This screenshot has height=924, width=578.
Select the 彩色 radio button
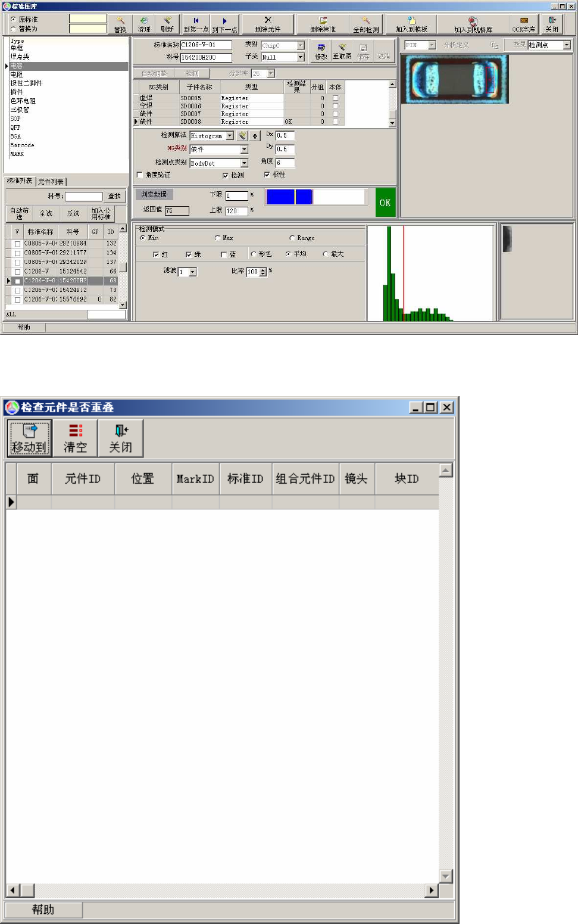tap(254, 254)
